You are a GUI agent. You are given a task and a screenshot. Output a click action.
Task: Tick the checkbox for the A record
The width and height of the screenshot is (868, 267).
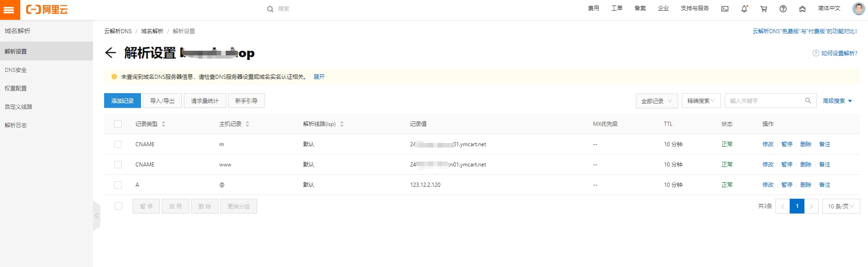118,185
